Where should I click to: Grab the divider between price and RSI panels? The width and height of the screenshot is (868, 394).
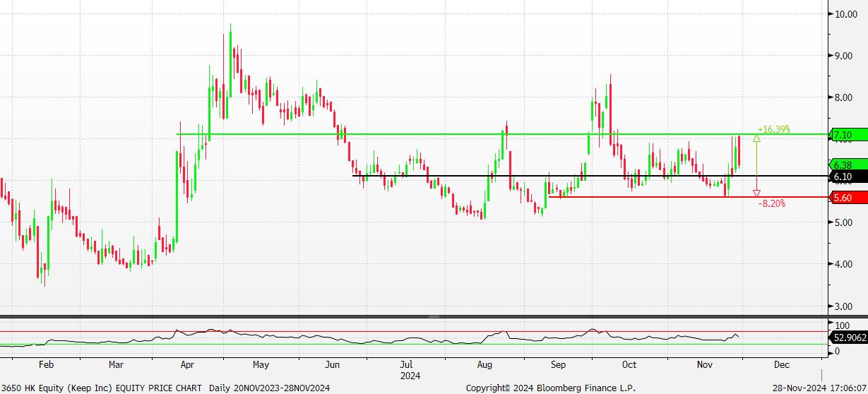click(434, 317)
